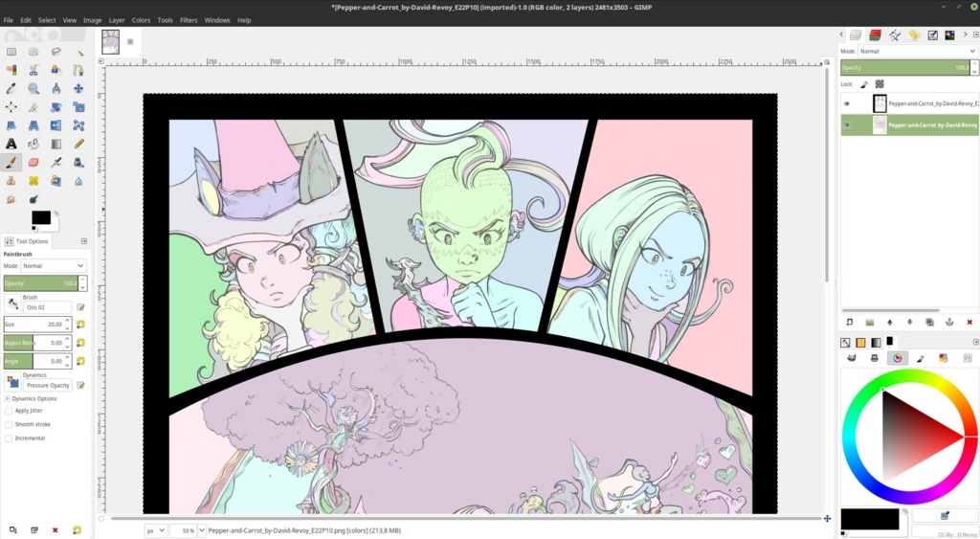Screen dimensions: 980x539
Task: Toggle lock pixels brush icon
Action: 864,84
